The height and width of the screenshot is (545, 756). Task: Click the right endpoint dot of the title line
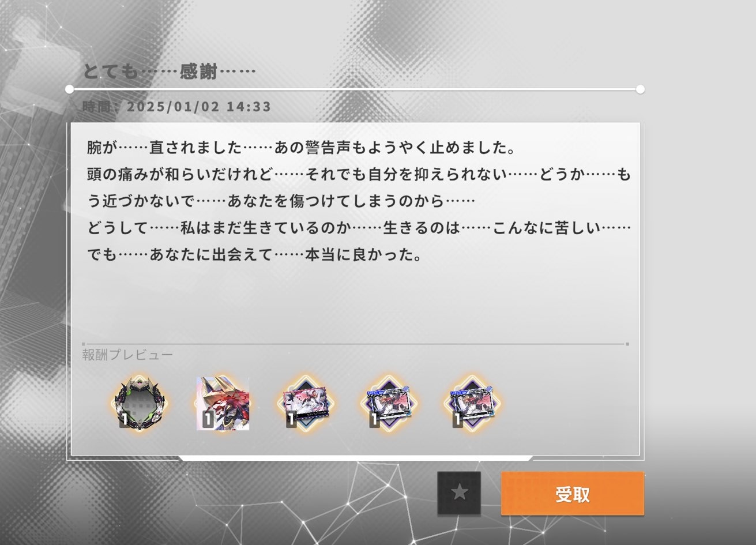point(640,89)
